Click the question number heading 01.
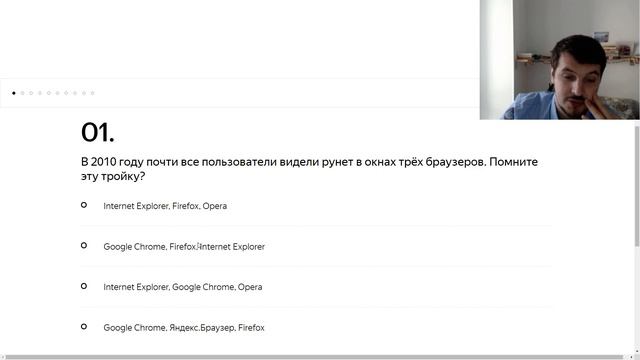Screen dimensions: 640x360 click(x=98, y=133)
